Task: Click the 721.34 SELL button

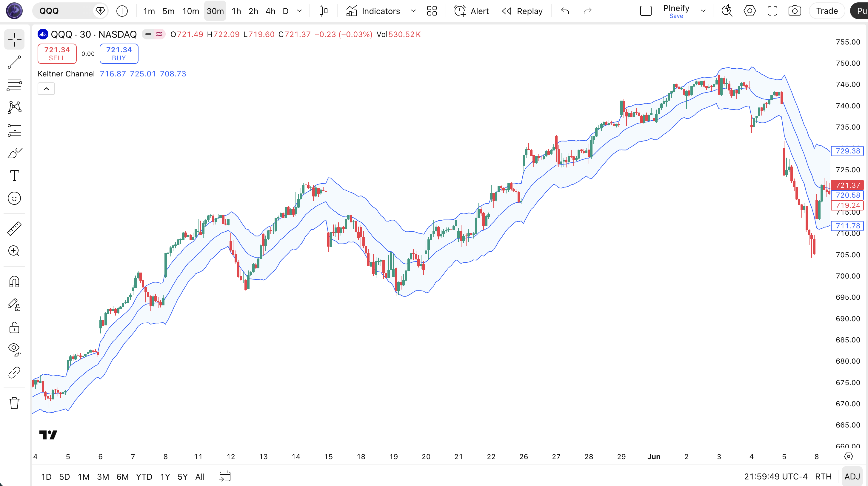Action: (57, 54)
